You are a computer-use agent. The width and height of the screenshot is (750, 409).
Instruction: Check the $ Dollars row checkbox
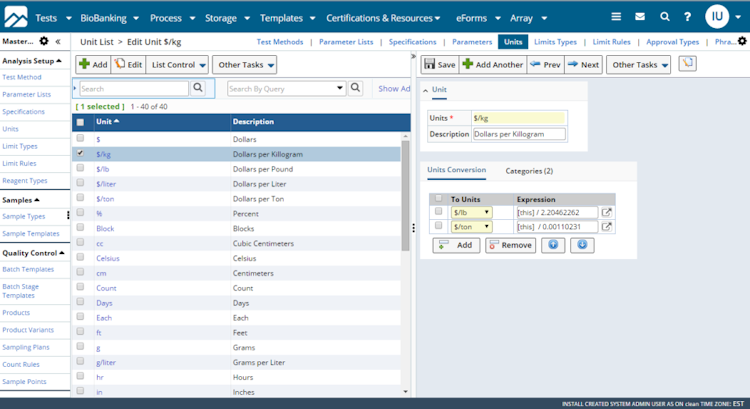point(80,138)
